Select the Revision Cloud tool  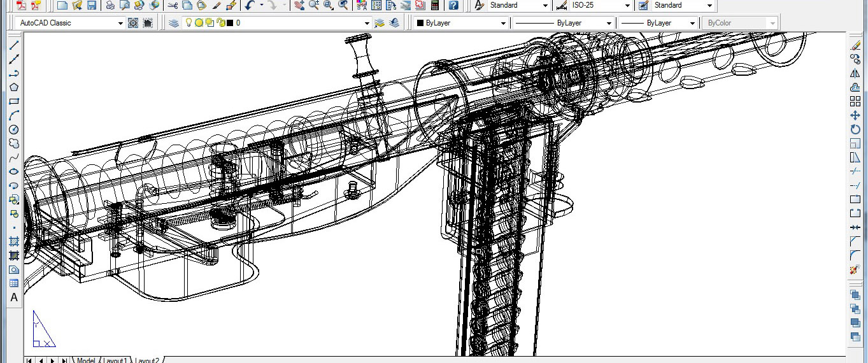point(14,143)
